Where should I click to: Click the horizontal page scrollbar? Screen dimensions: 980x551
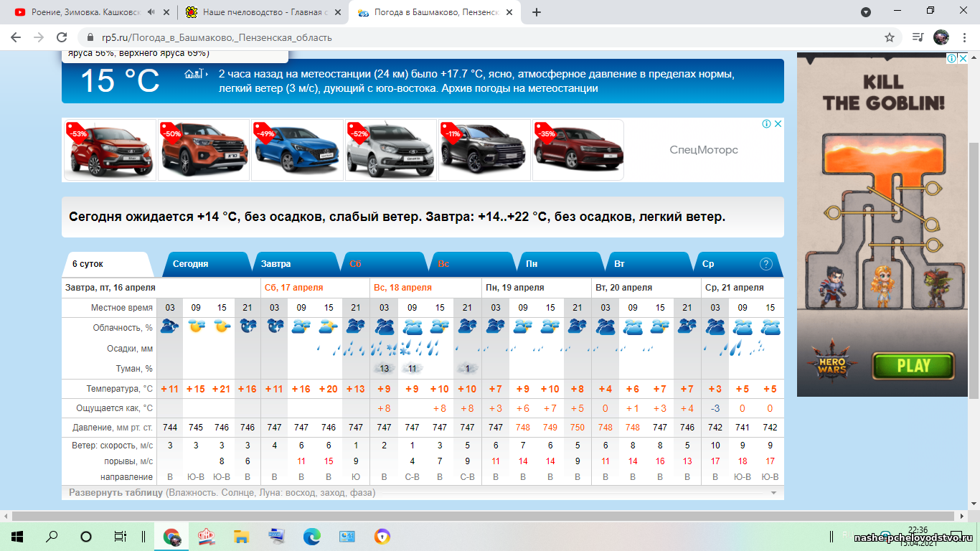pyautogui.click(x=484, y=515)
